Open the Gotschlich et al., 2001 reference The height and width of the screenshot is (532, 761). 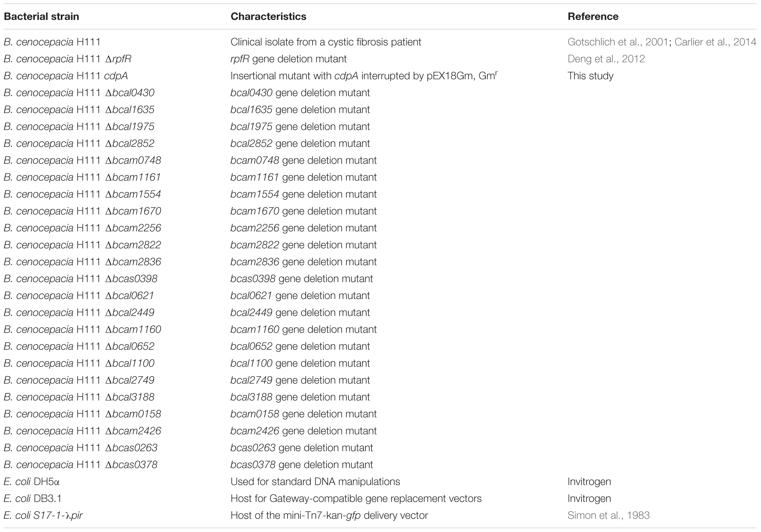[618, 42]
